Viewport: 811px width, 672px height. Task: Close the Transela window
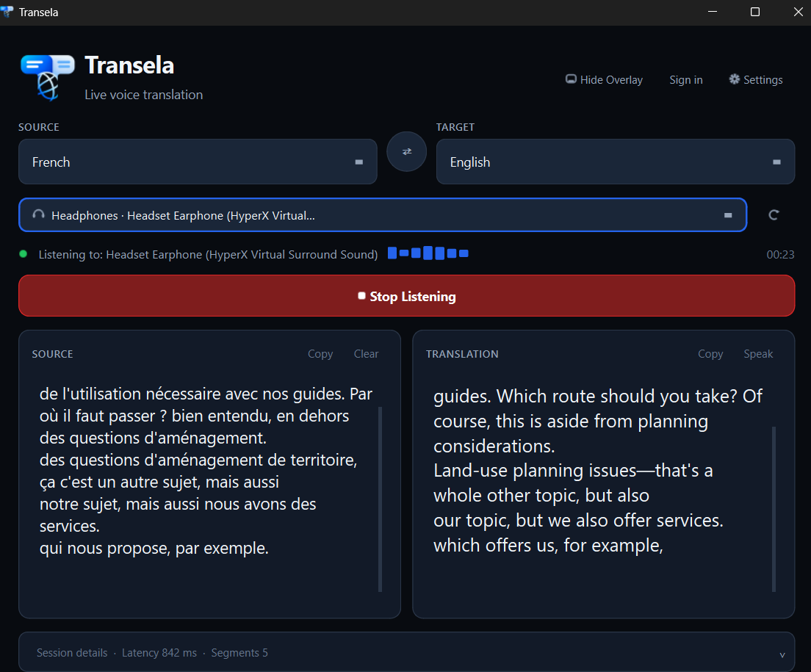click(x=798, y=12)
